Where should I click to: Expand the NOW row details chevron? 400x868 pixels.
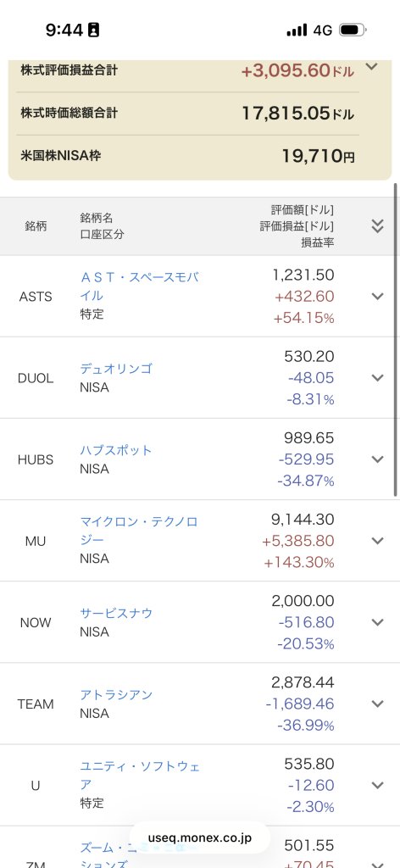[377, 621]
